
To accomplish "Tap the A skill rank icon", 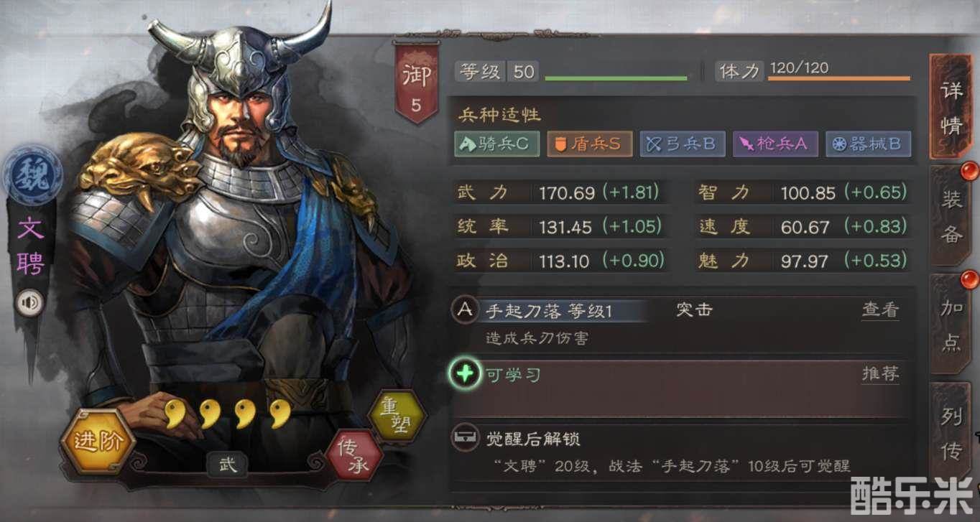I will (465, 309).
